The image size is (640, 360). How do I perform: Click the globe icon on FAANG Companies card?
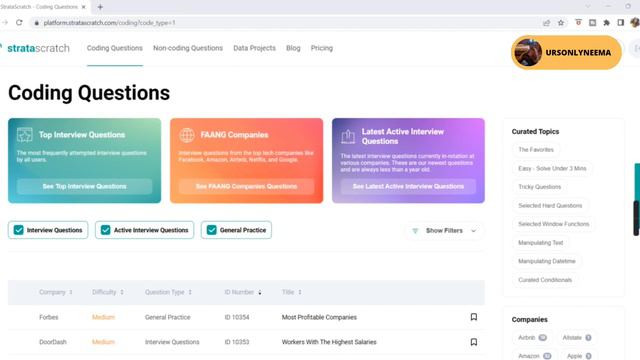point(187,135)
